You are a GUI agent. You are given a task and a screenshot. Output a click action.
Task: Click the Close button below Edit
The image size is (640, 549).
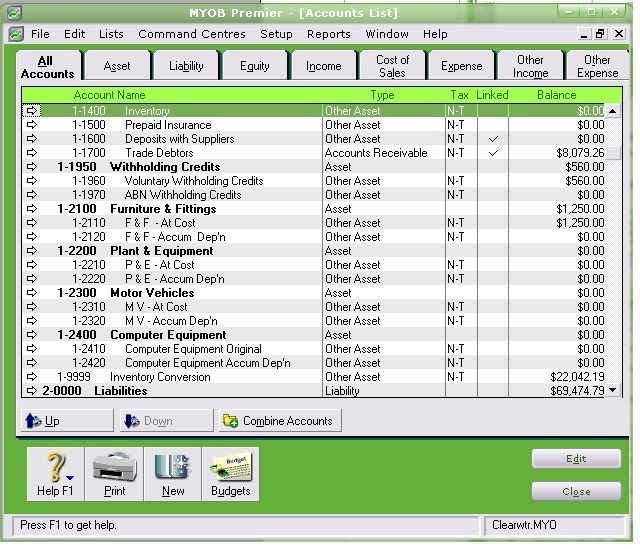click(576, 491)
